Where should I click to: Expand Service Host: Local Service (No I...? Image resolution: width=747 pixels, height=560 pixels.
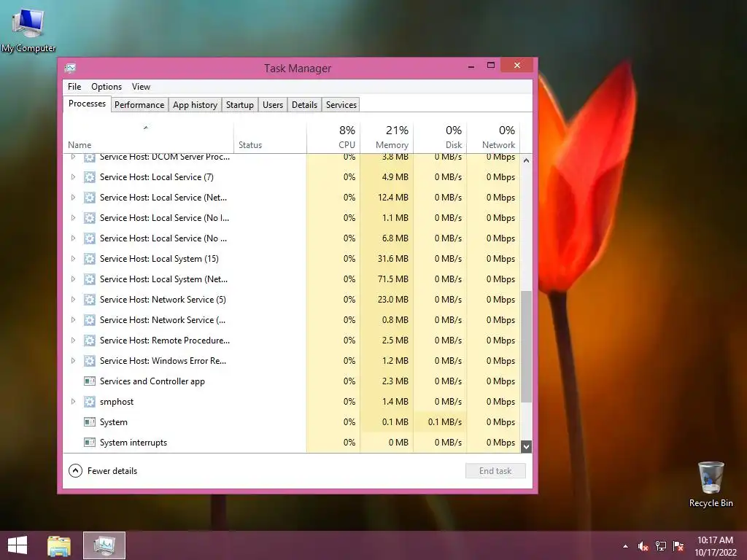(x=73, y=218)
